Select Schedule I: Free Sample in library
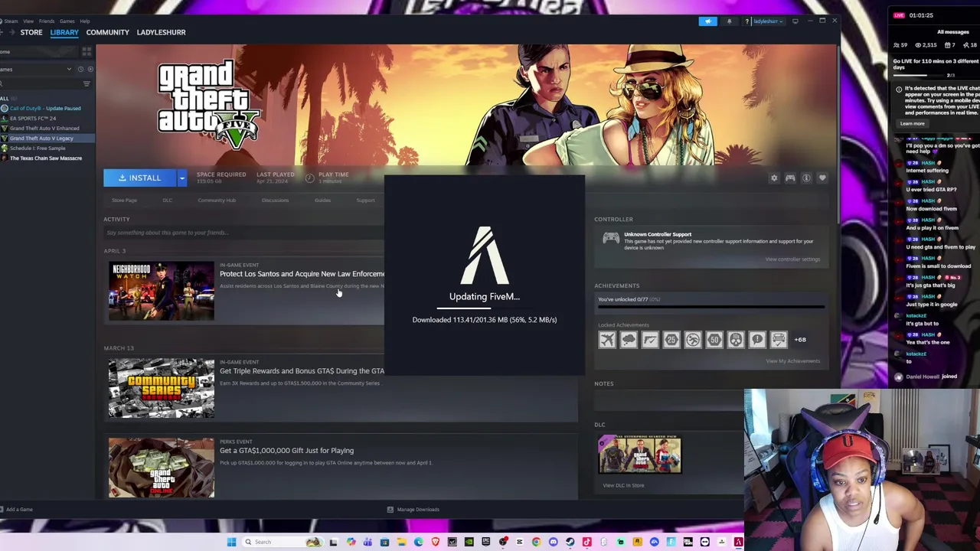The width and height of the screenshot is (980, 551). [38, 148]
